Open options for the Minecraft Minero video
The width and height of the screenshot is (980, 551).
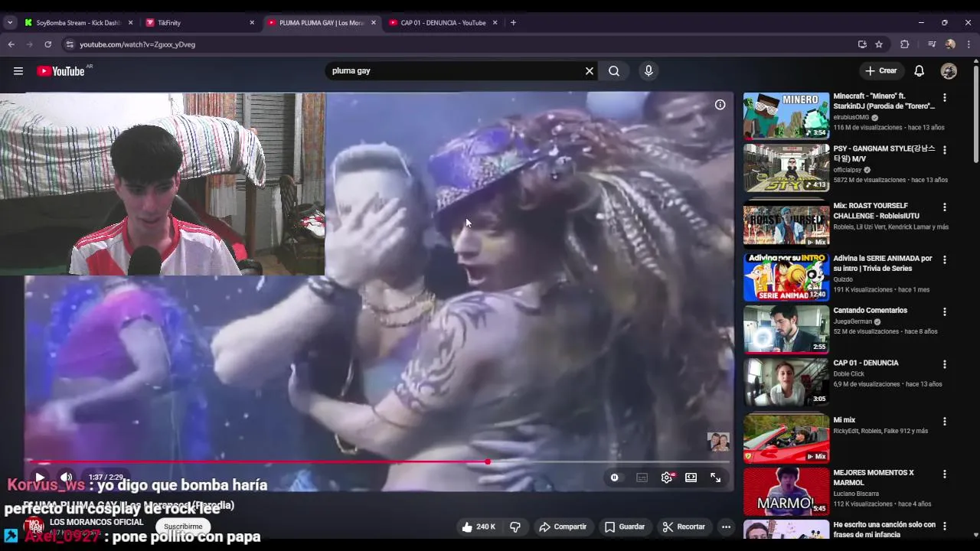click(945, 98)
